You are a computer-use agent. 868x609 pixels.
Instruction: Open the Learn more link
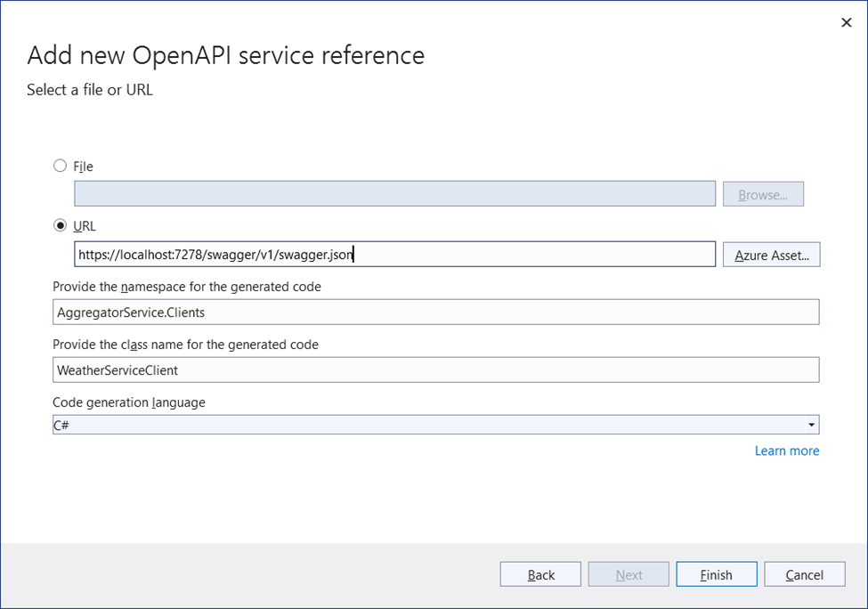tap(786, 451)
